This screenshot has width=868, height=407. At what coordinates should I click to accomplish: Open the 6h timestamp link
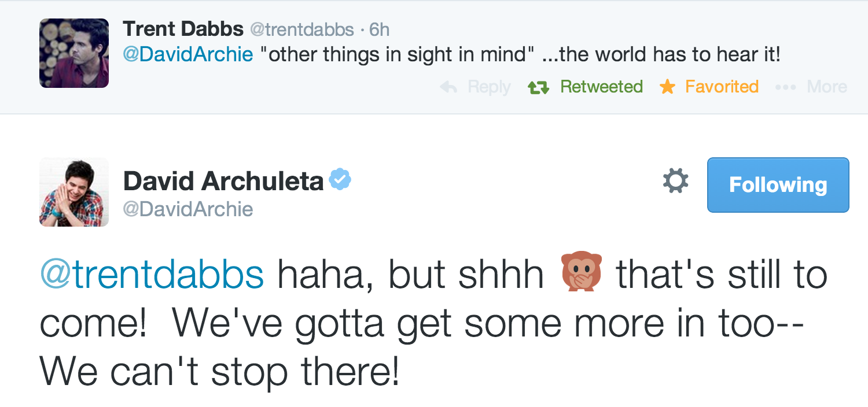click(380, 29)
